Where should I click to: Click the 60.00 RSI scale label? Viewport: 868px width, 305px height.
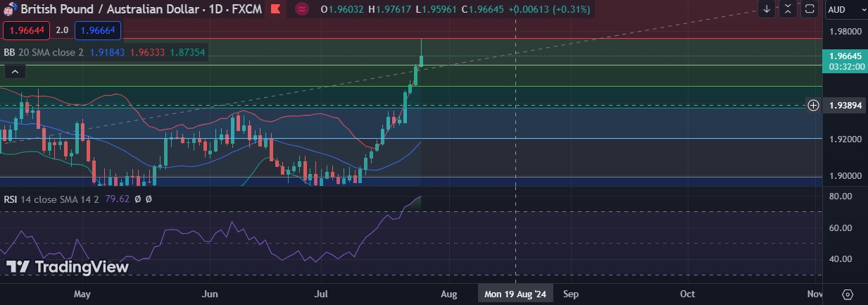point(841,228)
